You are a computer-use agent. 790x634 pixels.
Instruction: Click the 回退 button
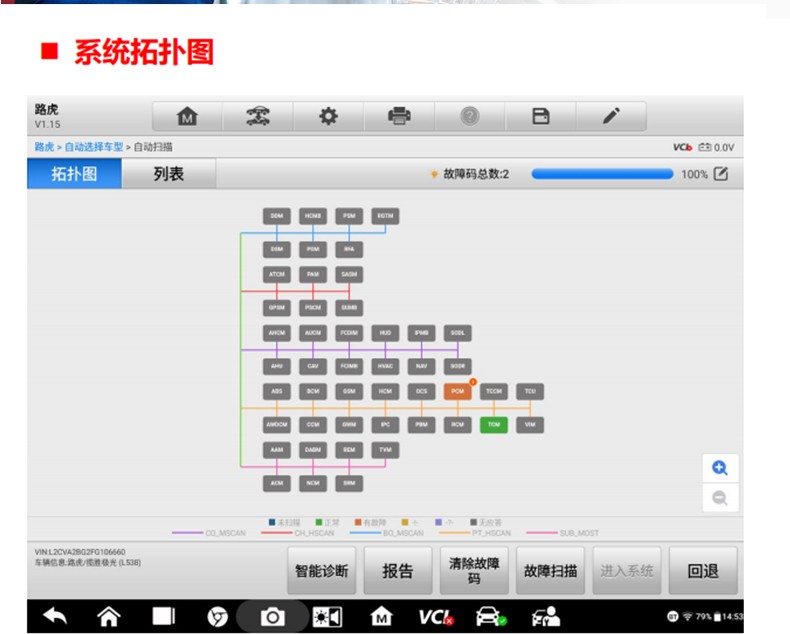[x=703, y=571]
